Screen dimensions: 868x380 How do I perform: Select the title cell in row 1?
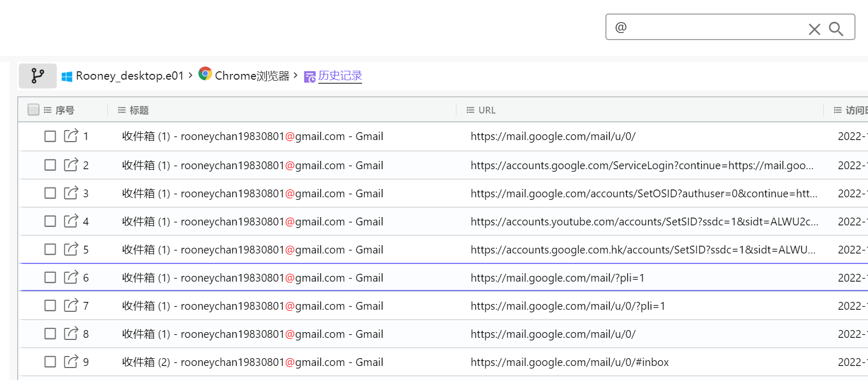tap(253, 136)
